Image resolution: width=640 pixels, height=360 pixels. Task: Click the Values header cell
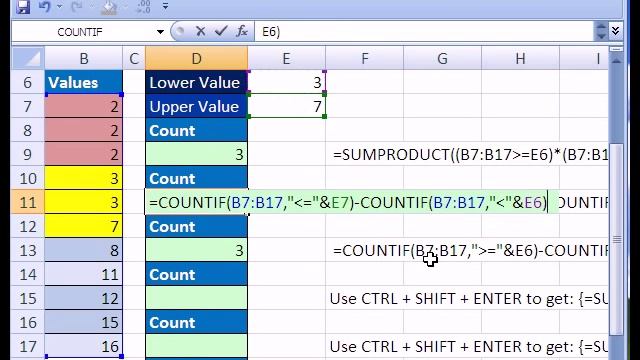84,82
